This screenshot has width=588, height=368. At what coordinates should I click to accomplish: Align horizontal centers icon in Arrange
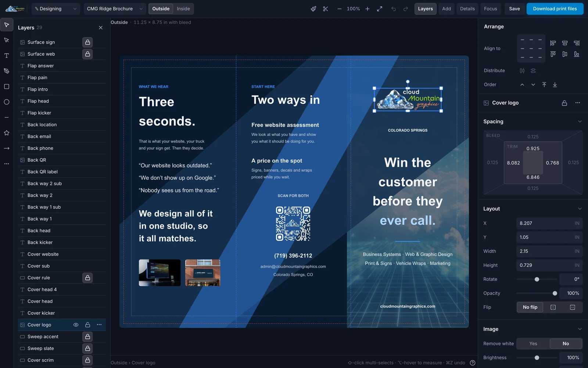click(565, 43)
